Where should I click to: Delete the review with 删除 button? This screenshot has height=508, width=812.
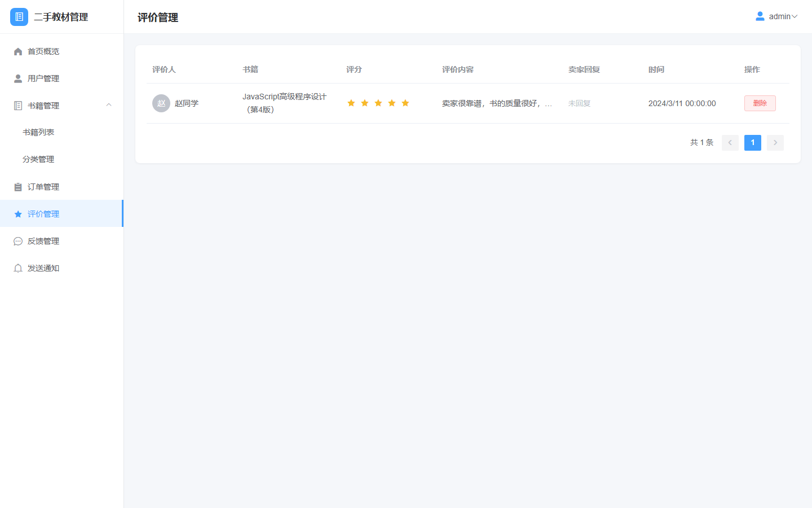click(x=760, y=103)
